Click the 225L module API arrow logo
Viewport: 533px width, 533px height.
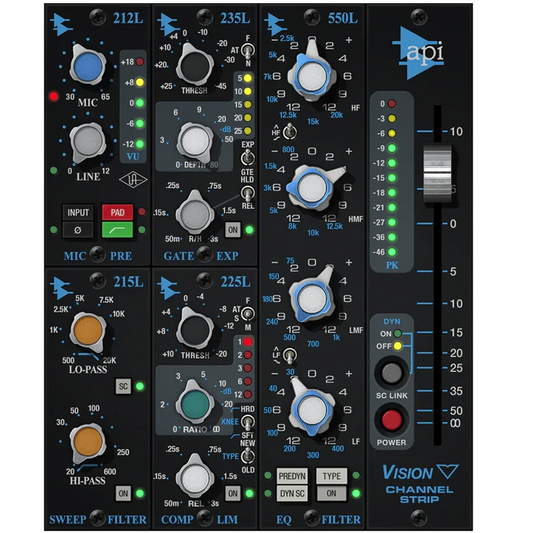[x=169, y=288]
